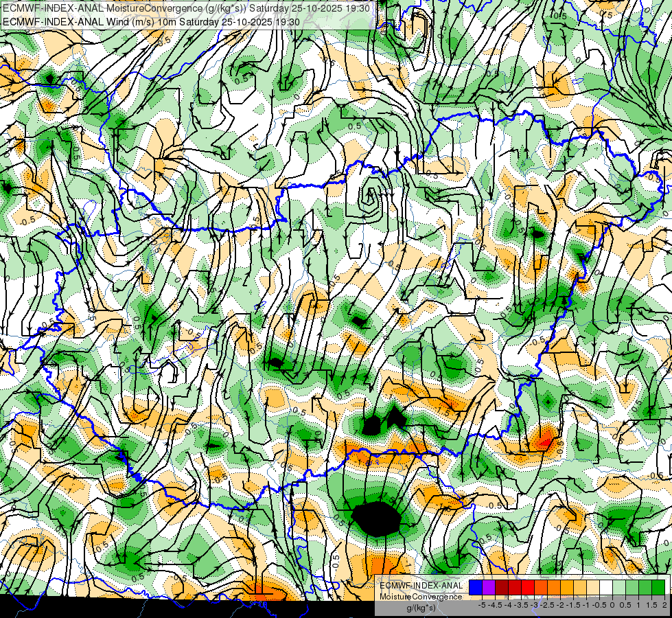Click the legend unit g/(kg*s)

coord(421,608)
